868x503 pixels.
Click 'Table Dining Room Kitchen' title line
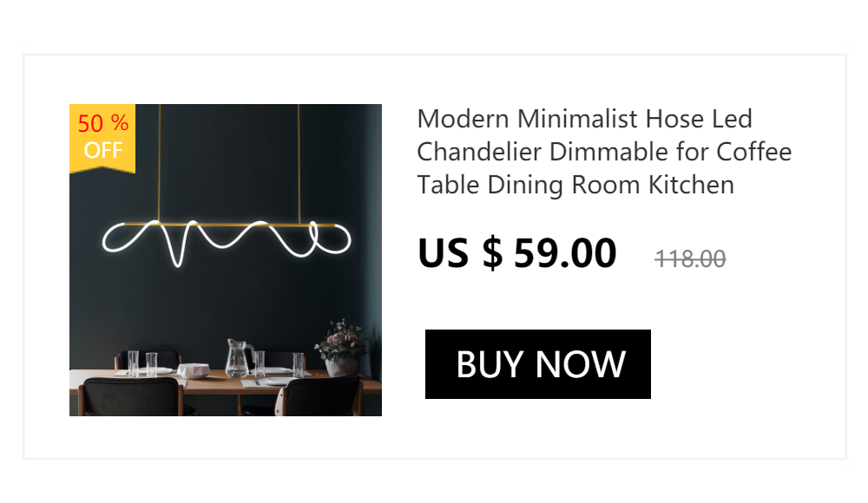tap(575, 185)
